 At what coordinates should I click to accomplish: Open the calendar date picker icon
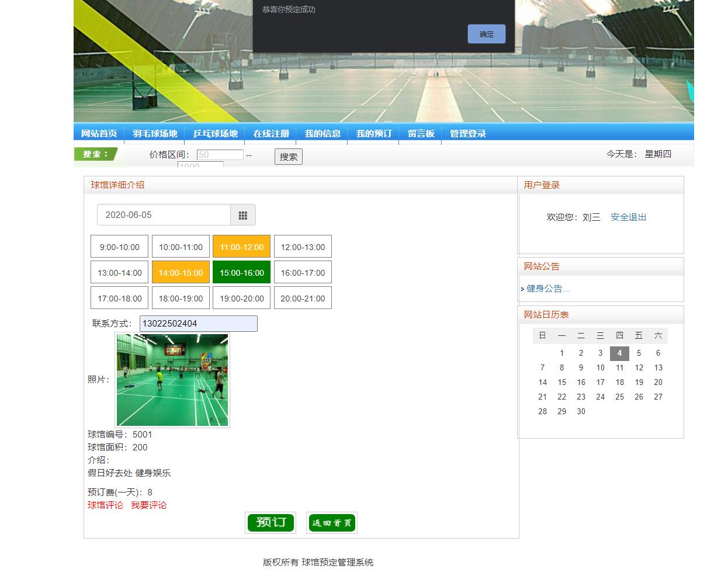tap(243, 214)
